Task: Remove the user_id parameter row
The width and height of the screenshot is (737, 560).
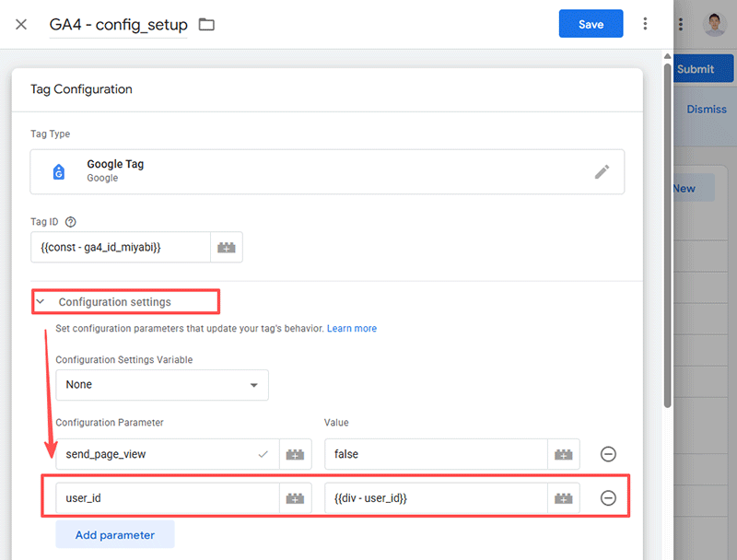Action: (x=608, y=498)
